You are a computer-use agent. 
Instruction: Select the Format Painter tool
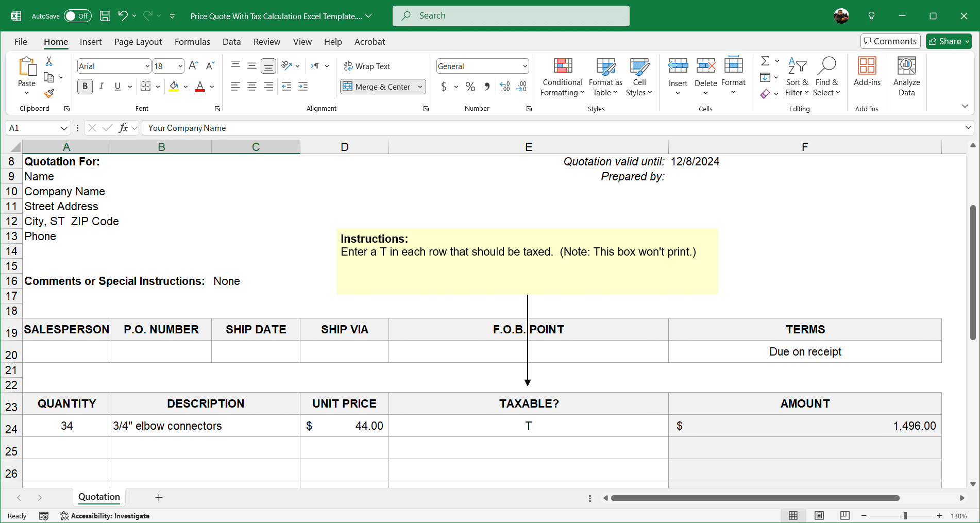pos(49,94)
